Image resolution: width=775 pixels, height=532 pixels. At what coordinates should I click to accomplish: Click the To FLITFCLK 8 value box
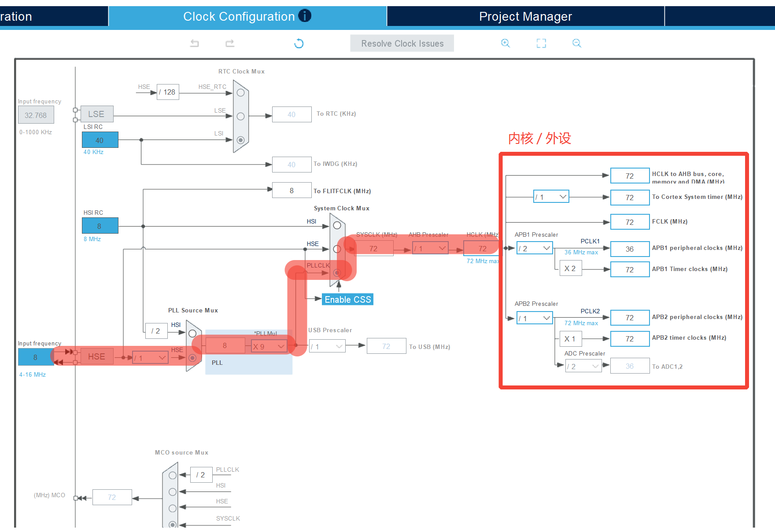[x=292, y=191]
